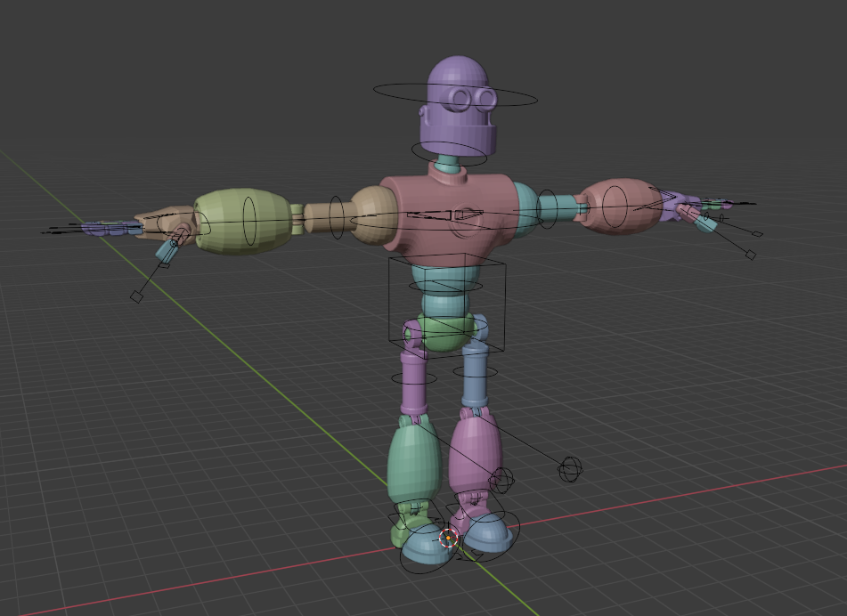Screen dimensions: 847x616
Task: Click the isolated wire sphere knee target
Action: (571, 469)
